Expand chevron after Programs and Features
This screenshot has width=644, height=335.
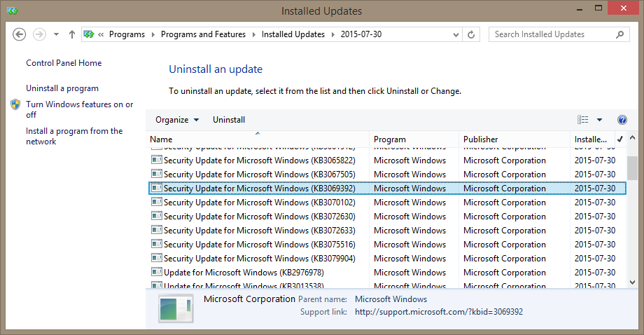pos(254,34)
